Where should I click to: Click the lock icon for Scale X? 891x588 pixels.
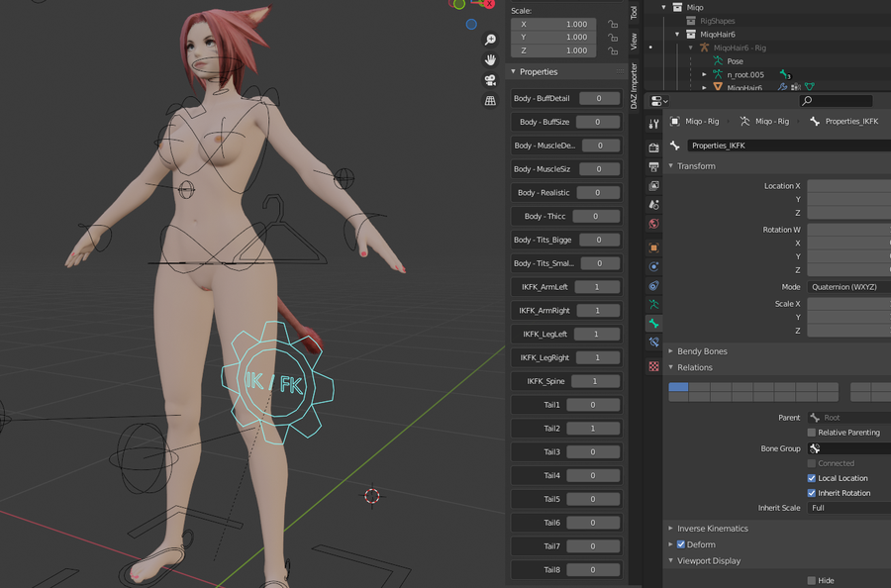point(613,24)
